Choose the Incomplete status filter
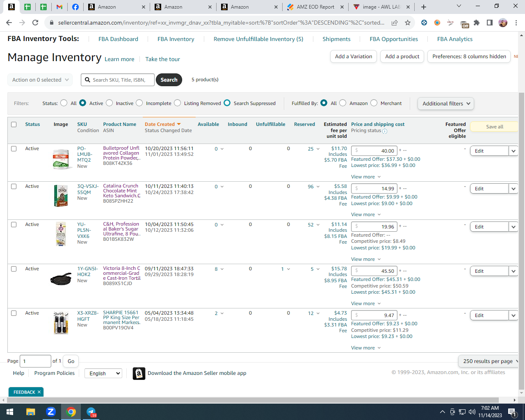525x420 pixels. (139, 103)
